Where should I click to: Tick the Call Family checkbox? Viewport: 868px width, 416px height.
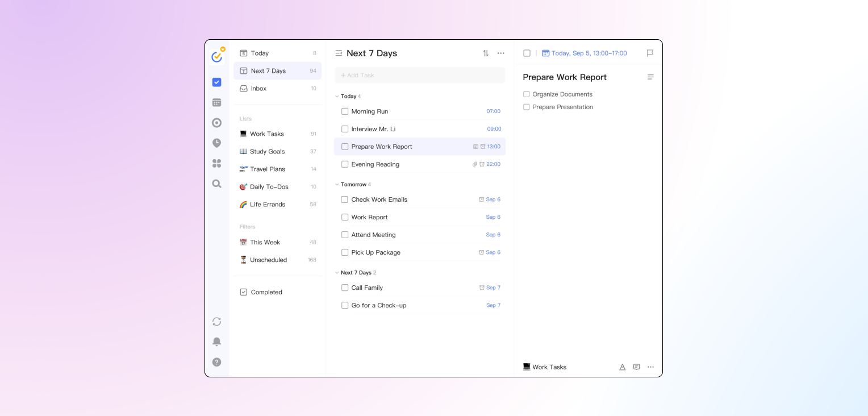345,288
